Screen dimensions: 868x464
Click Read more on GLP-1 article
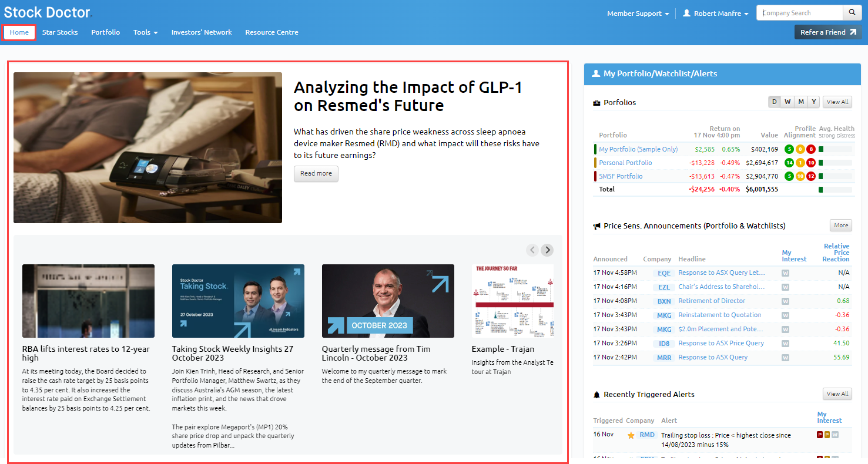coord(316,174)
